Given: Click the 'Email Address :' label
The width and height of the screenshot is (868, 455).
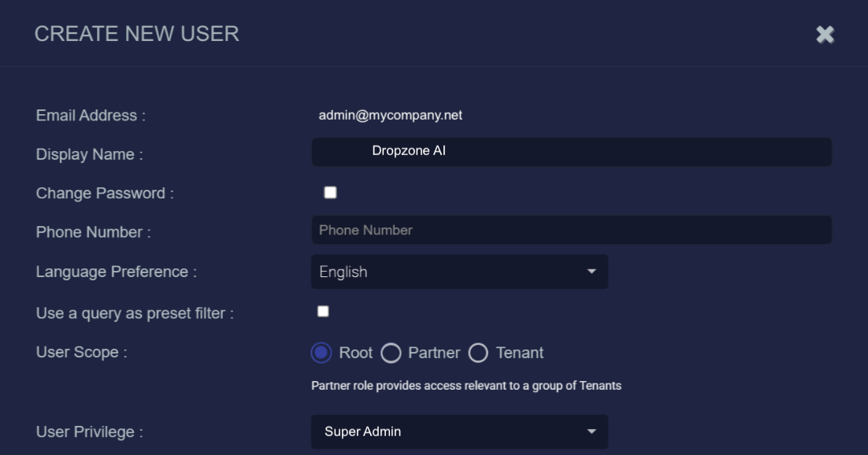Looking at the screenshot, I should tap(91, 116).
